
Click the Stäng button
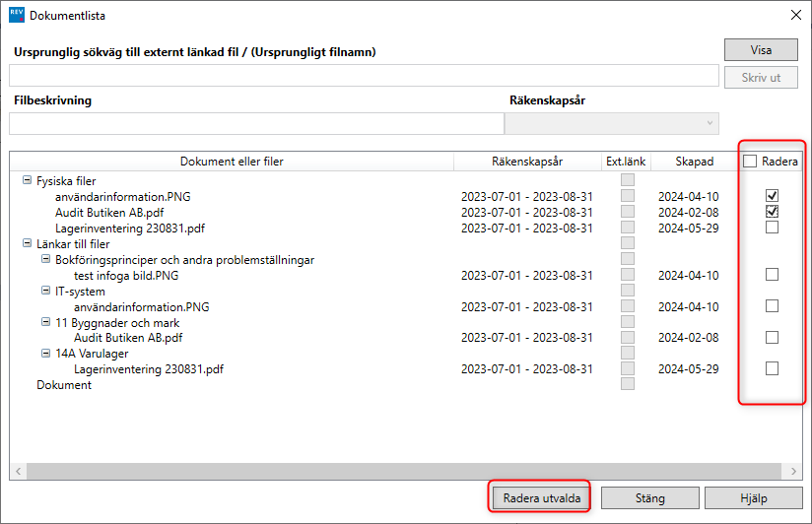point(650,498)
